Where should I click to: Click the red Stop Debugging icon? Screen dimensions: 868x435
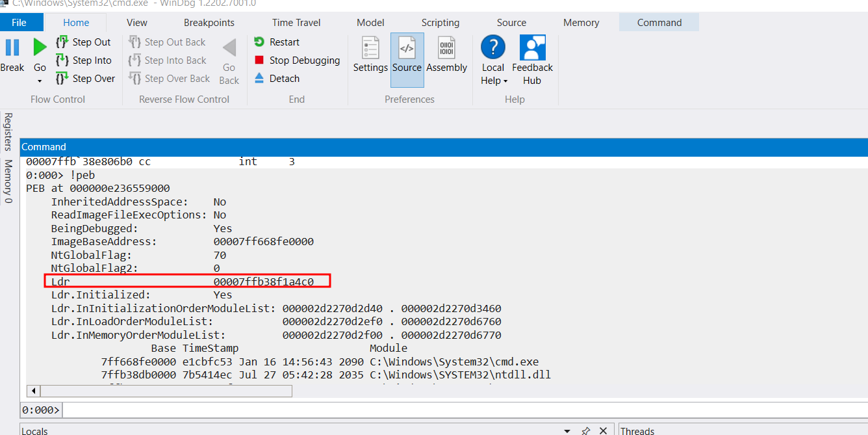259,60
